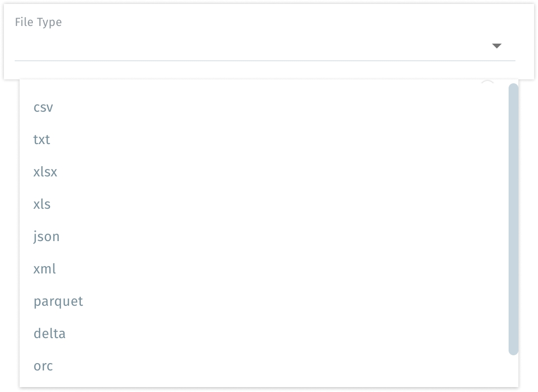
Task: Choose the txt option
Action: tap(42, 140)
